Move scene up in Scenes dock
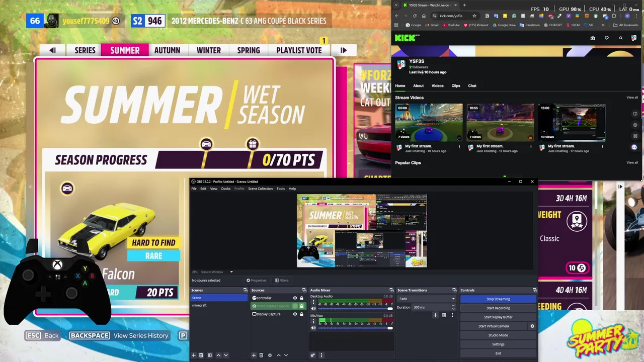The height and width of the screenshot is (362, 644). point(218,355)
